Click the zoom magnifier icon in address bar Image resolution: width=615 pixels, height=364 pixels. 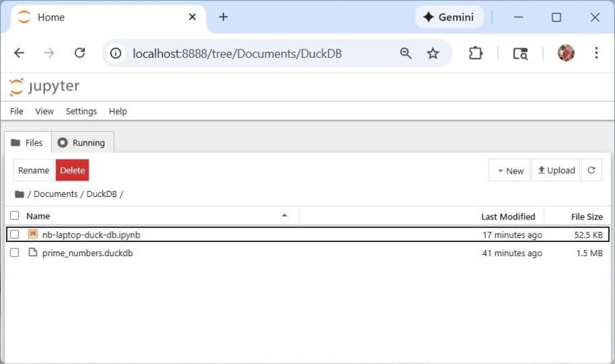406,54
